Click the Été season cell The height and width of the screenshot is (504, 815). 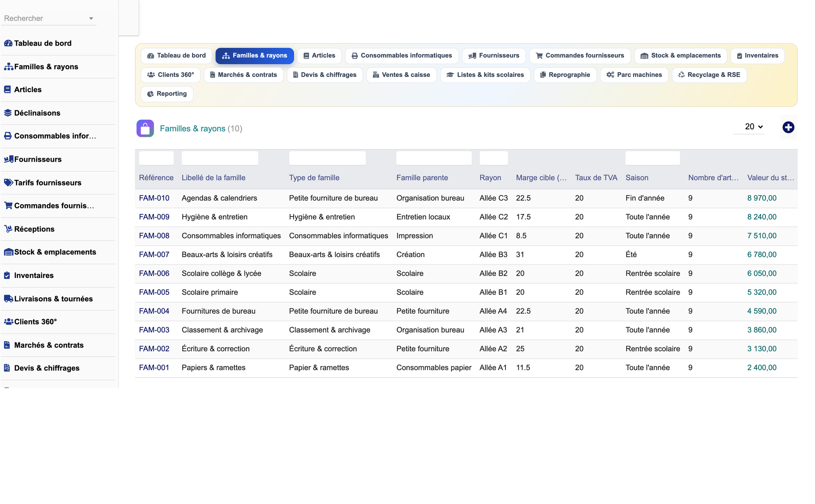[631, 255]
